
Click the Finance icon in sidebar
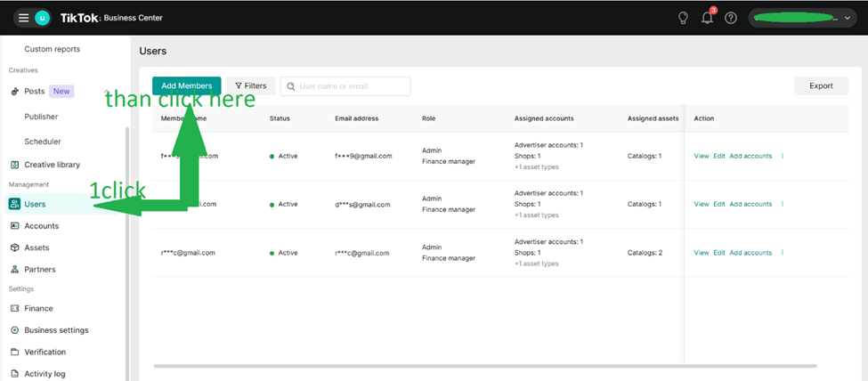coord(15,309)
